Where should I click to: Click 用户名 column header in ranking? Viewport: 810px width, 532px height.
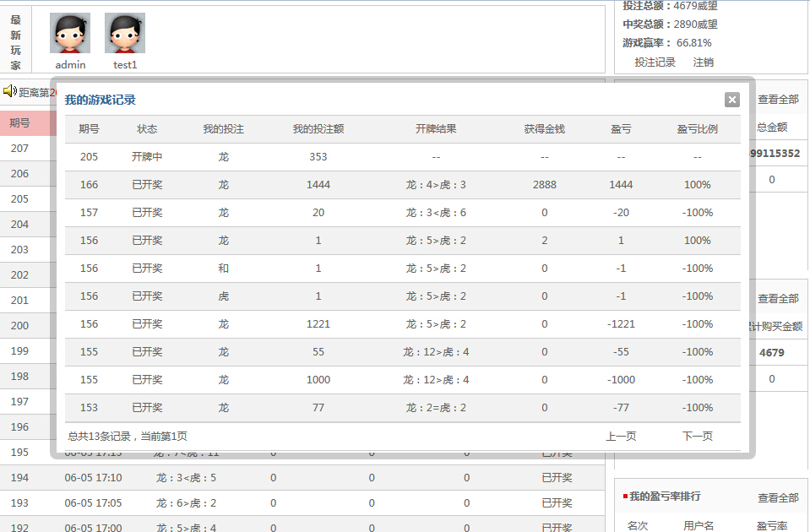click(699, 526)
